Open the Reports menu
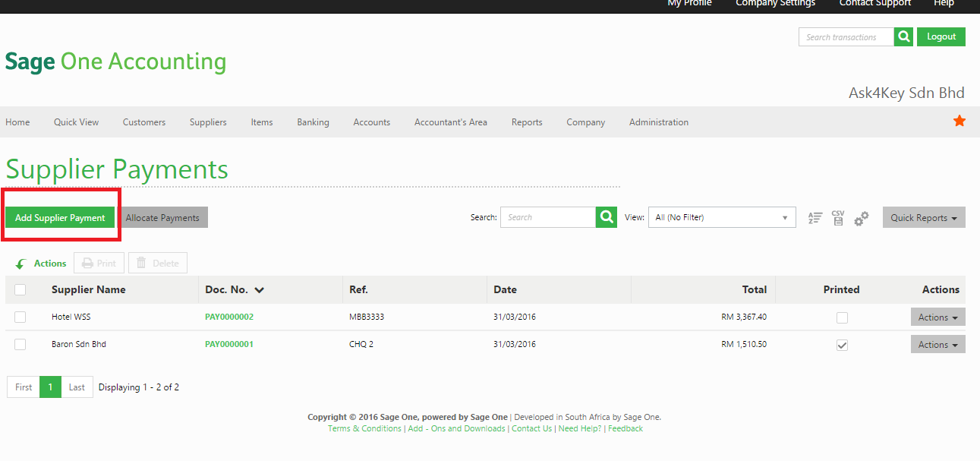 coord(527,122)
